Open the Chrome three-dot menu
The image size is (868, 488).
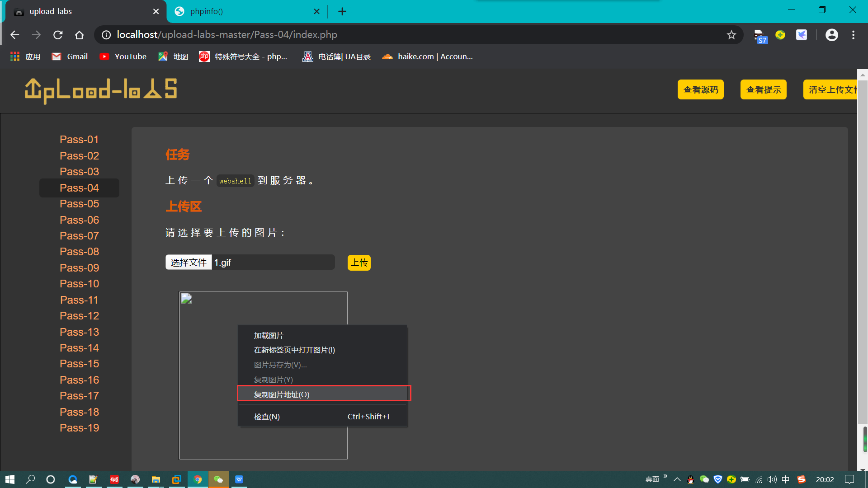(854, 35)
